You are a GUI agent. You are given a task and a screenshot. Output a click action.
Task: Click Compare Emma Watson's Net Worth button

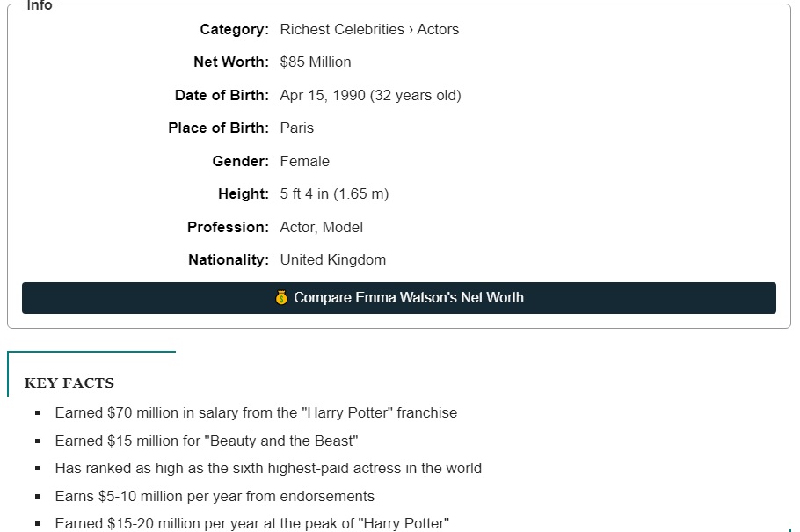click(399, 298)
